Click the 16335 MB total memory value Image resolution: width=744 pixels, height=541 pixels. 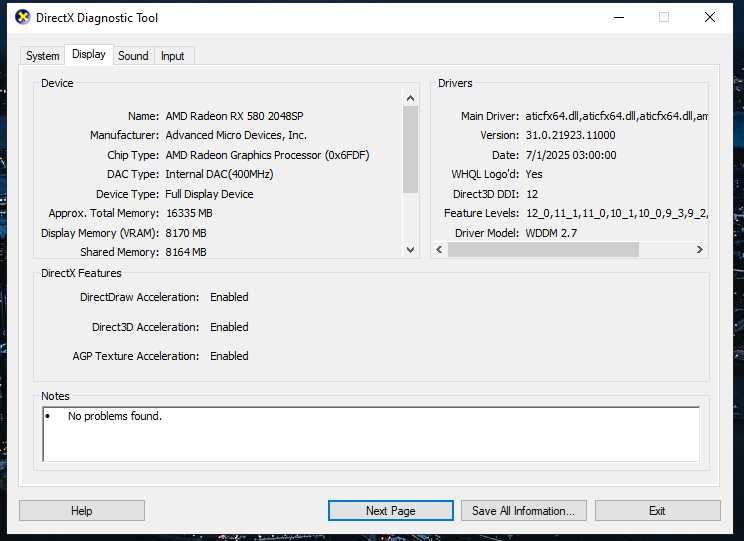pyautogui.click(x=189, y=213)
